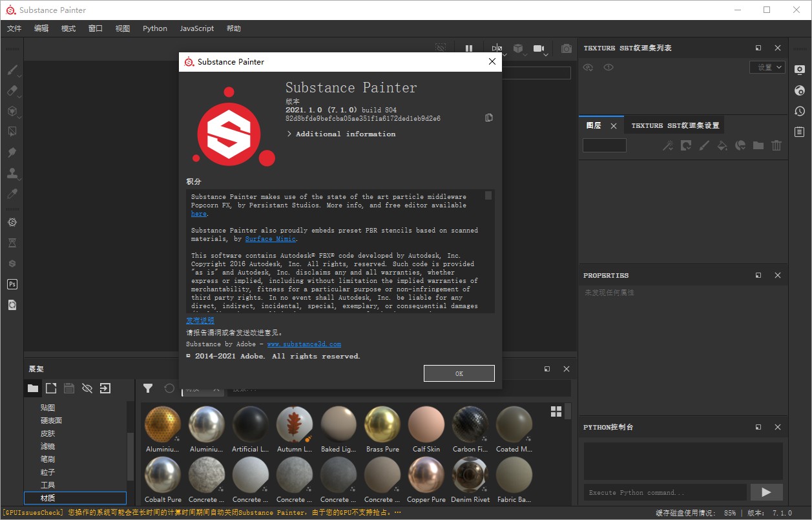The width and height of the screenshot is (812, 520).
Task: Toggle the eye-with-arrow visibility icon in Texture Set list
Action: tap(588, 67)
